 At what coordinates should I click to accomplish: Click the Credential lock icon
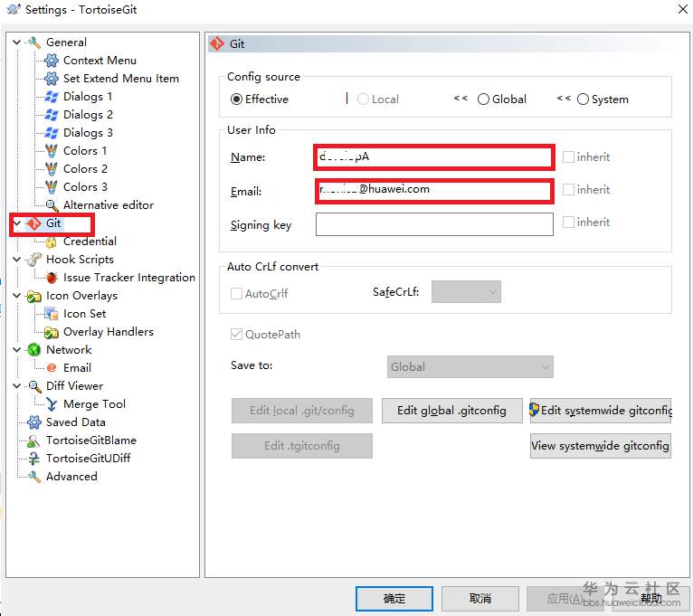tap(52, 242)
